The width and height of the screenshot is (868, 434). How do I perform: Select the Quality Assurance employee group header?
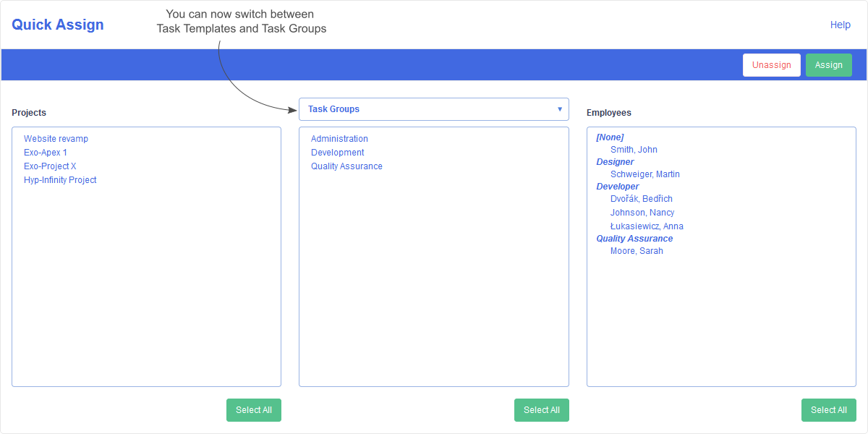click(x=634, y=239)
